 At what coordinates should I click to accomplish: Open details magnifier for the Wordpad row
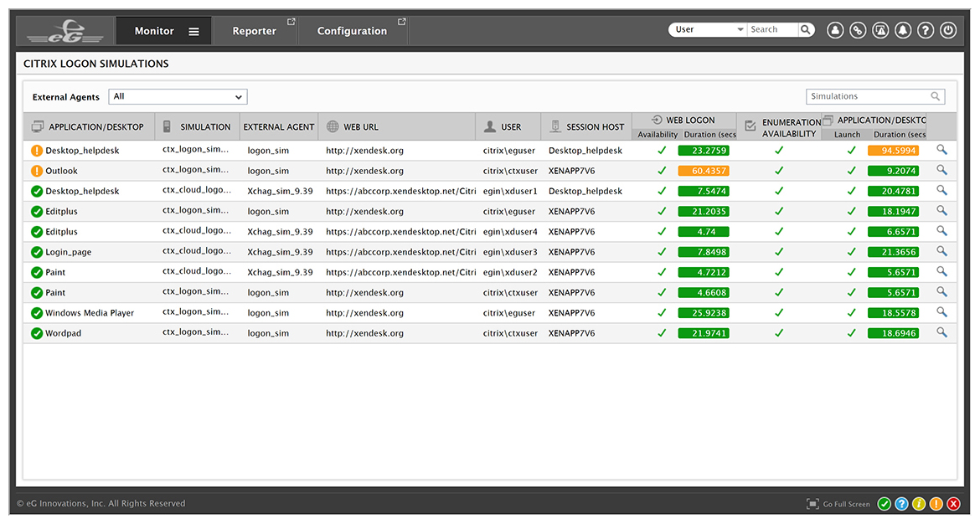click(941, 332)
